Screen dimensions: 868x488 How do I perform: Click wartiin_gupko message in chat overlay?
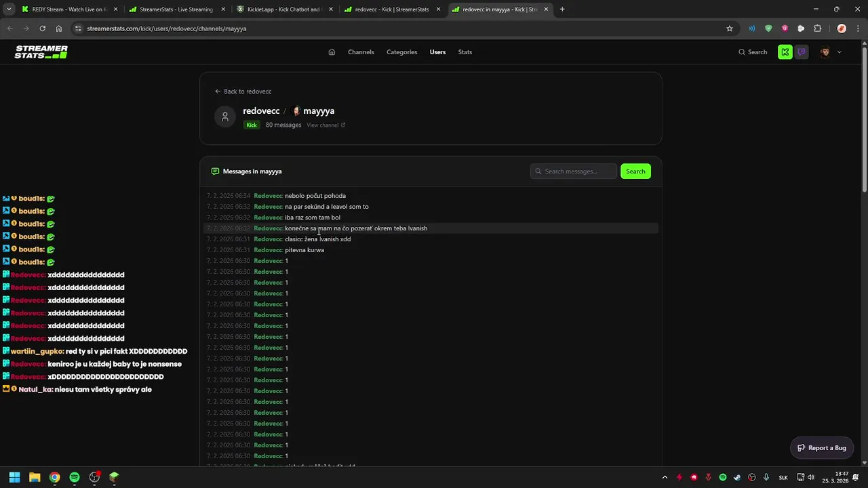point(95,351)
